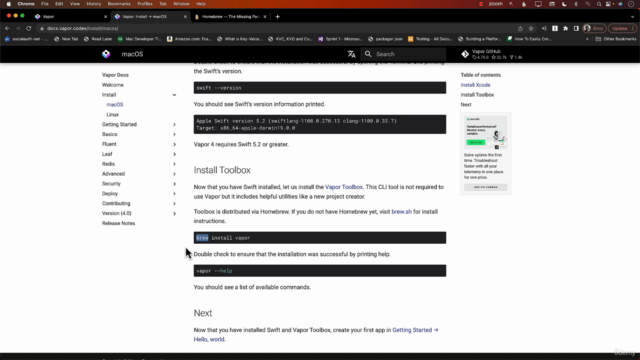Expand the Basics sidebar section
The height and width of the screenshot is (360, 640).
click(174, 134)
